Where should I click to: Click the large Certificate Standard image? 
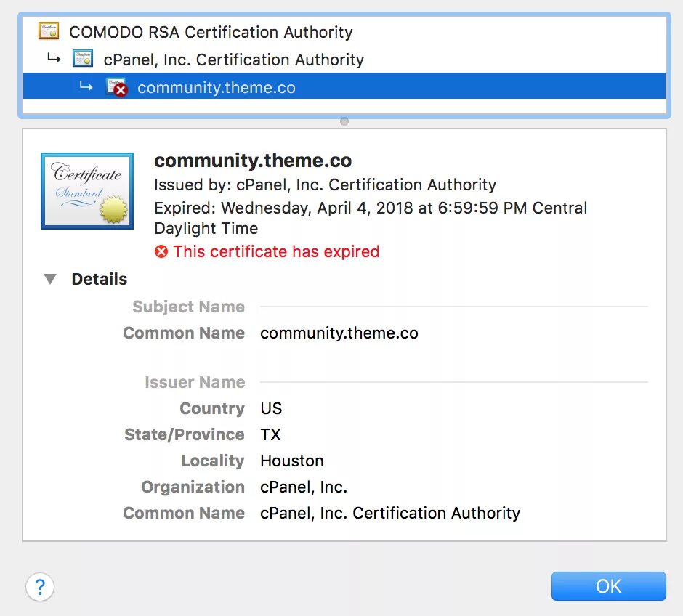point(87,190)
